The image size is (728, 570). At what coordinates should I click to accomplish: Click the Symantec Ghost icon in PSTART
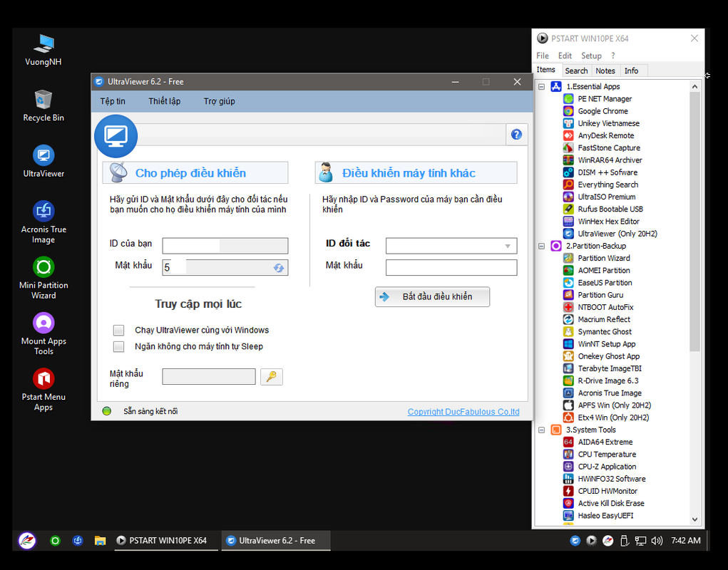[x=568, y=331]
